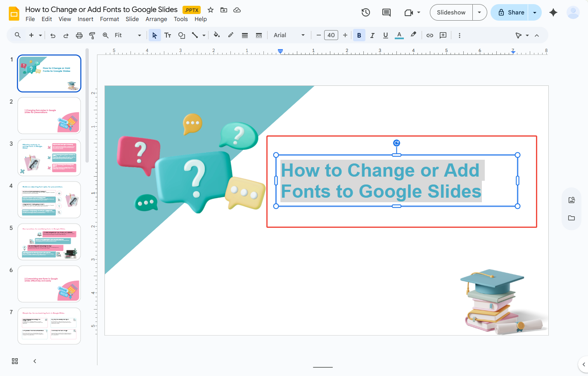Open the text color picker
Viewport: 588px width, 376px height.
399,35
